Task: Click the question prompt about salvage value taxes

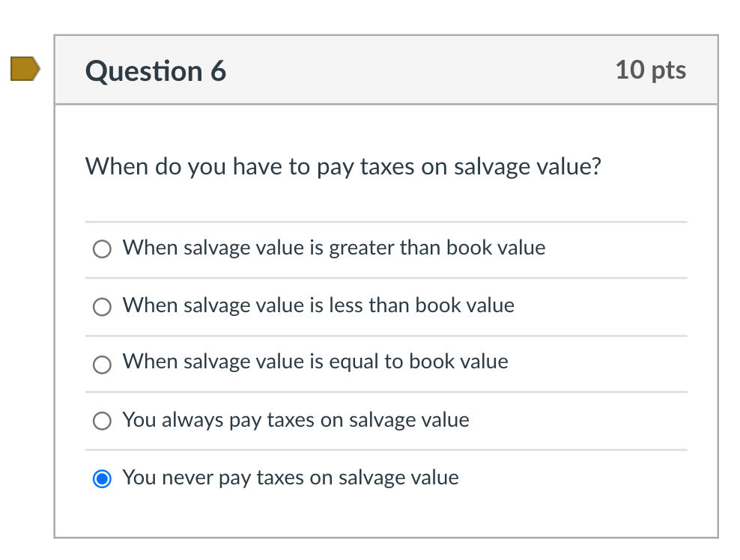Action: point(346,166)
